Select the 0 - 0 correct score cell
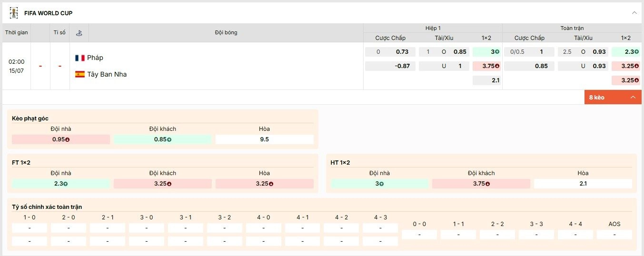Viewport: 644px width, 256px height. pos(419,235)
